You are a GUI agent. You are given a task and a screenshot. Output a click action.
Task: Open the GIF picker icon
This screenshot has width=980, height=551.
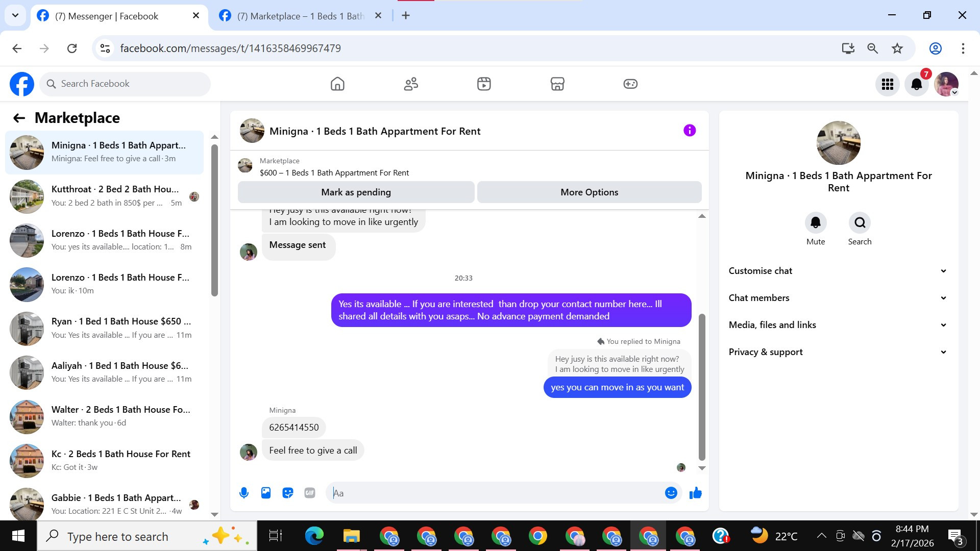tap(310, 493)
